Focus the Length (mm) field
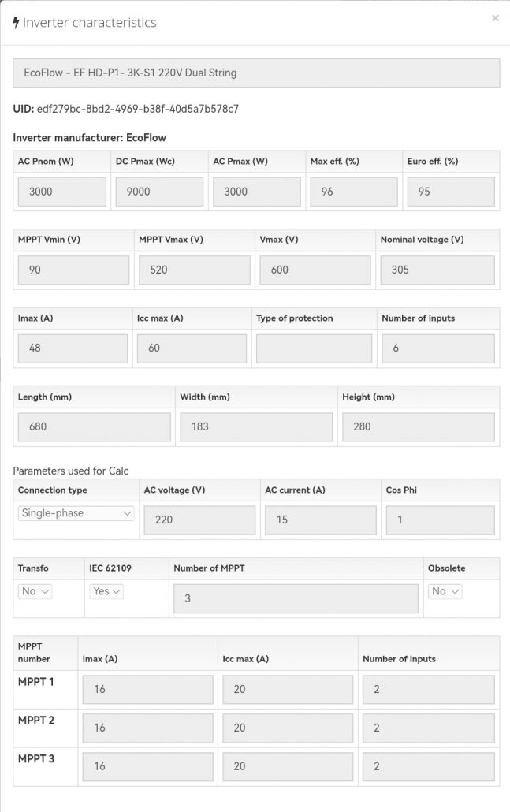 (94, 426)
